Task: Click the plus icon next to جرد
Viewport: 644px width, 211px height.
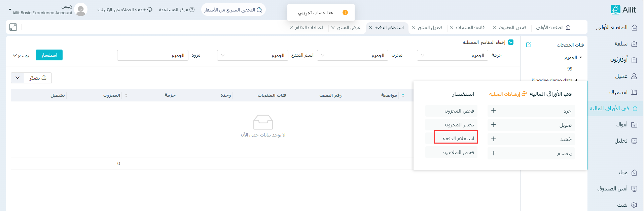Action: pos(494,111)
